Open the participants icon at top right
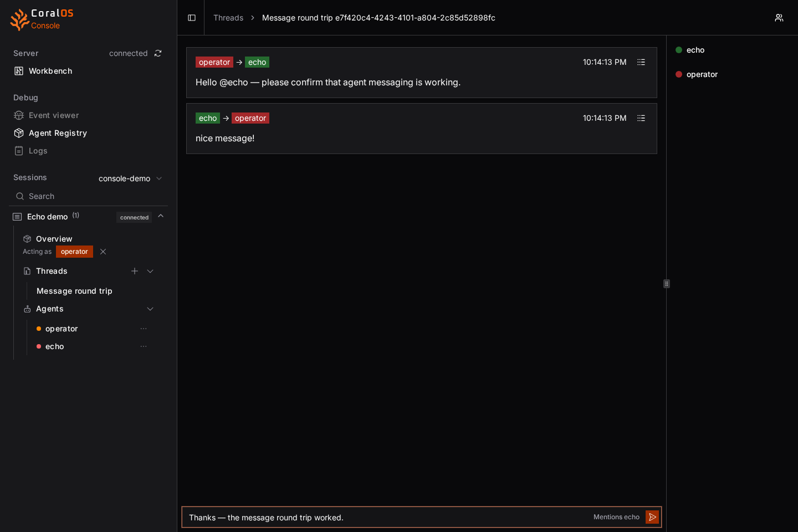 [x=779, y=18]
